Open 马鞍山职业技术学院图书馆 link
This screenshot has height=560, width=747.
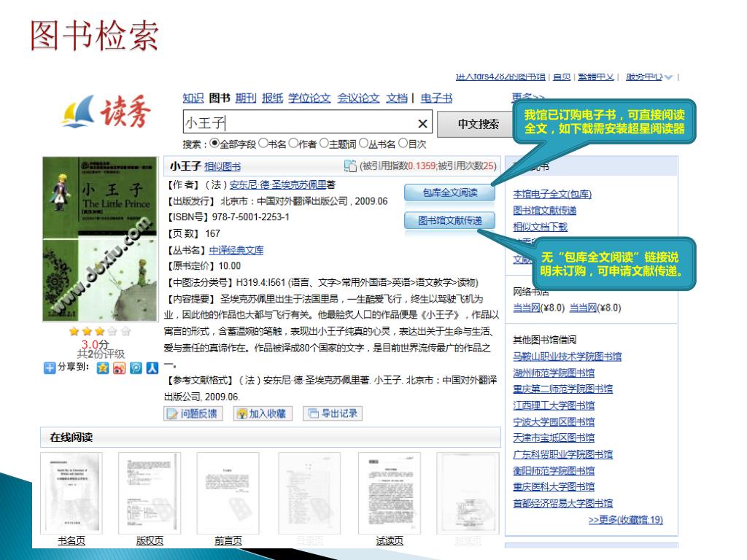point(567,356)
